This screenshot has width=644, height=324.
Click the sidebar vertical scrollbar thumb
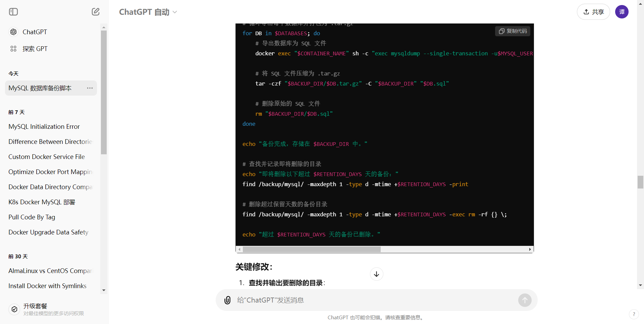click(x=104, y=92)
